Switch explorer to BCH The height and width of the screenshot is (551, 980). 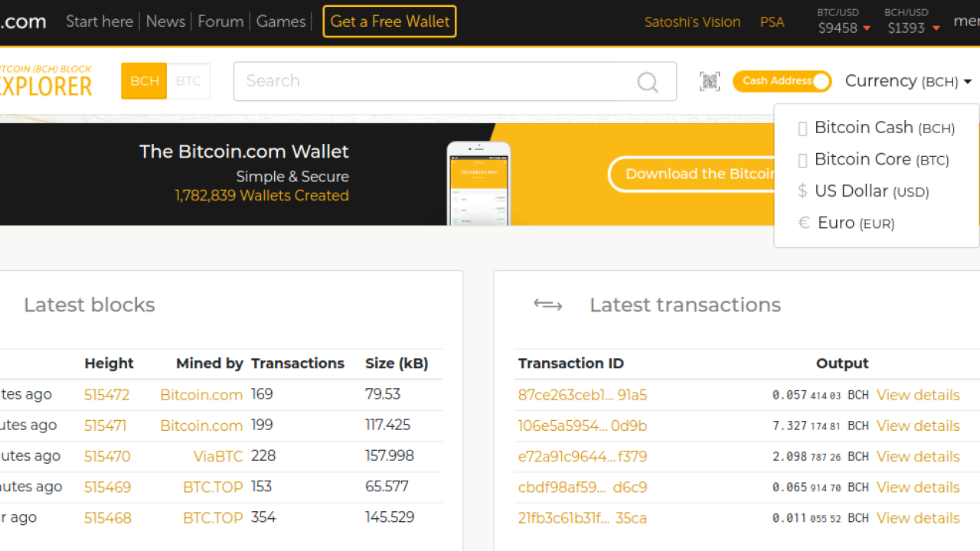click(144, 81)
